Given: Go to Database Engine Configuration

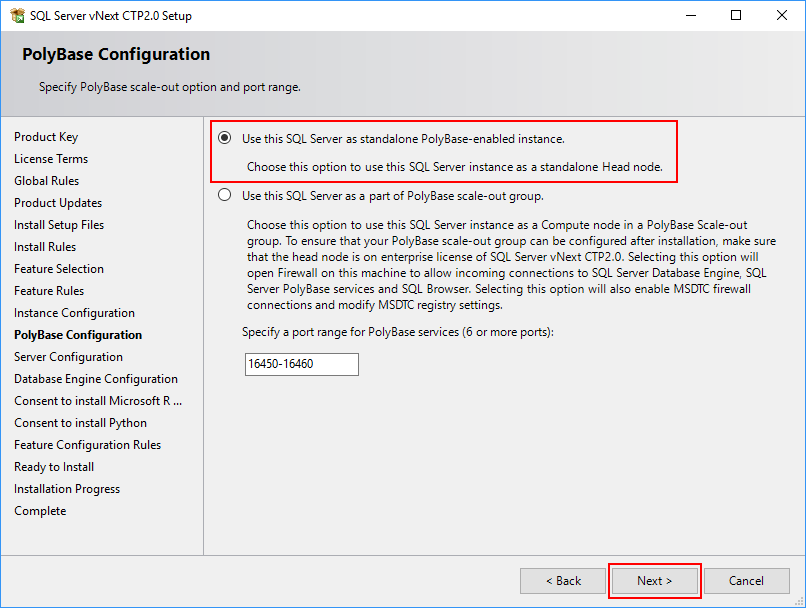Looking at the screenshot, I should [x=95, y=378].
